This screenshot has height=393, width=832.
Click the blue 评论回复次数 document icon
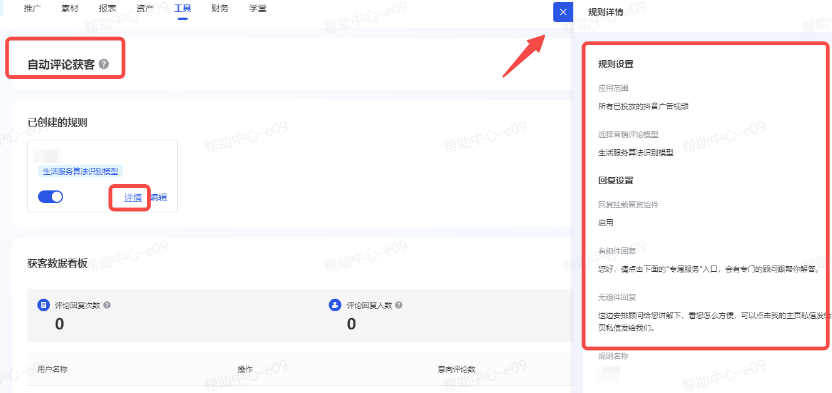[x=43, y=305]
